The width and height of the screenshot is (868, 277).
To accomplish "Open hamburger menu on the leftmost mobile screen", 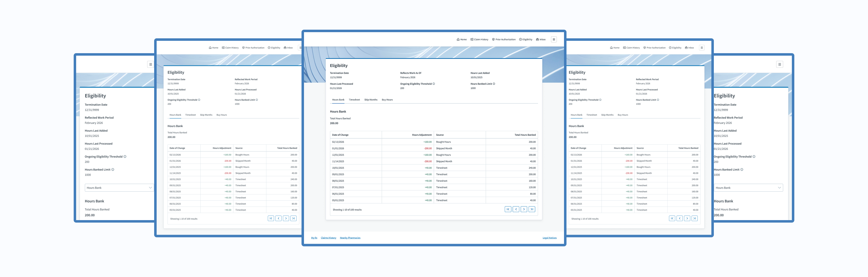I will pyautogui.click(x=151, y=64).
